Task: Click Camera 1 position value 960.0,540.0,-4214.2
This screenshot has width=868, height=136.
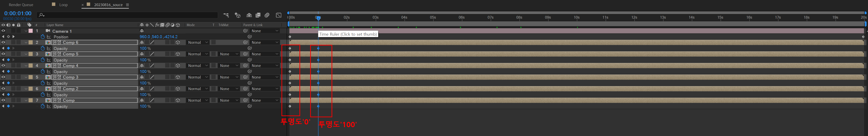Action: pyautogui.click(x=158, y=37)
